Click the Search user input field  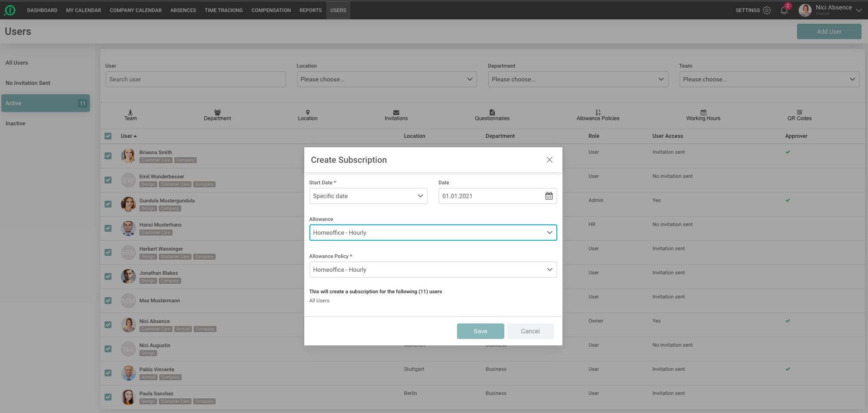click(x=195, y=79)
